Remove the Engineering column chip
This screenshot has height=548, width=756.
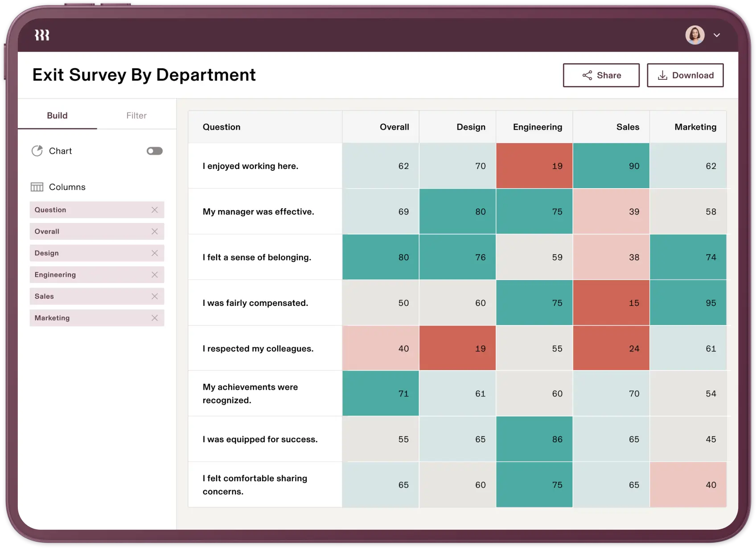[x=155, y=275]
